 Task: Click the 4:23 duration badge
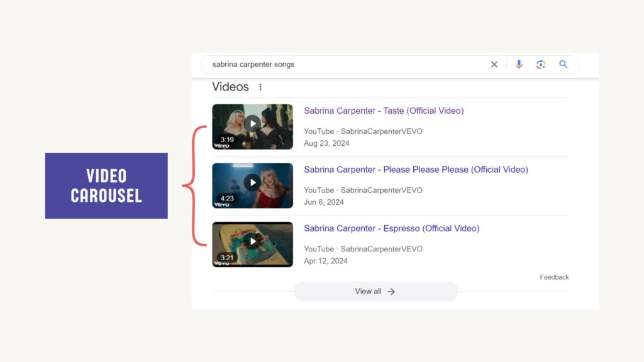tap(226, 199)
